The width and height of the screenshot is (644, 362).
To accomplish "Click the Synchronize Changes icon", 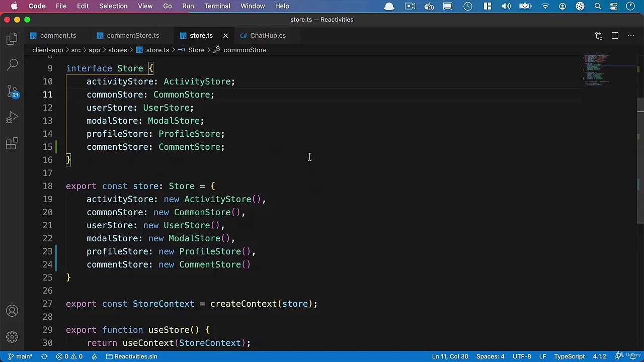I will click(44, 356).
